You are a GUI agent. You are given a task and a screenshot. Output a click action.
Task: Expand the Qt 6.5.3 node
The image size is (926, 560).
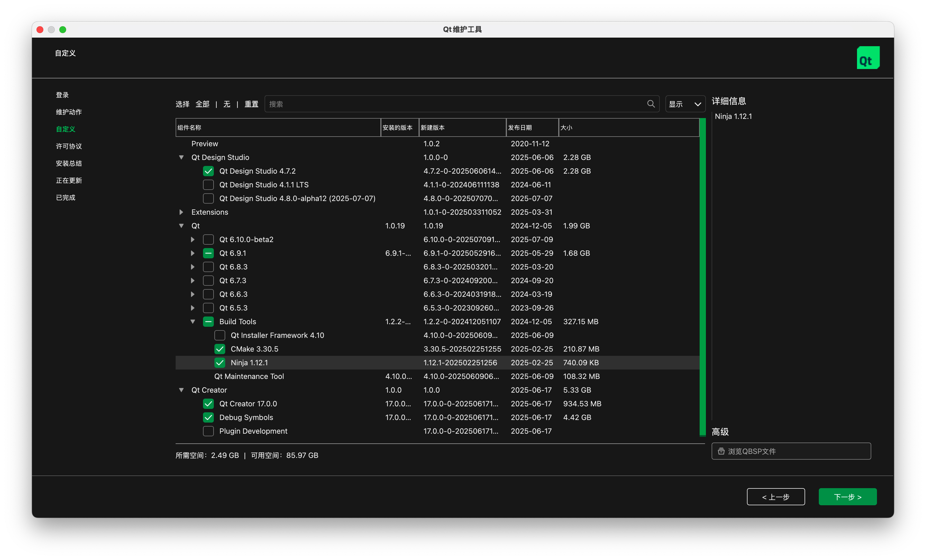(x=192, y=308)
